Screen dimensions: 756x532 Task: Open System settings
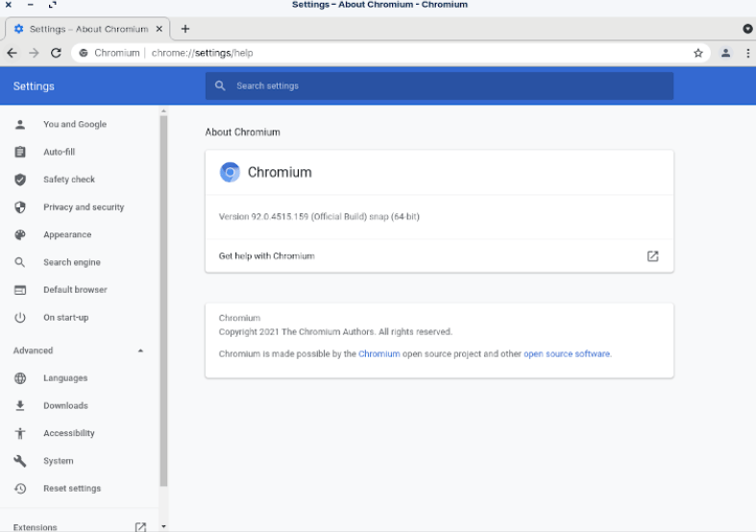click(x=59, y=461)
